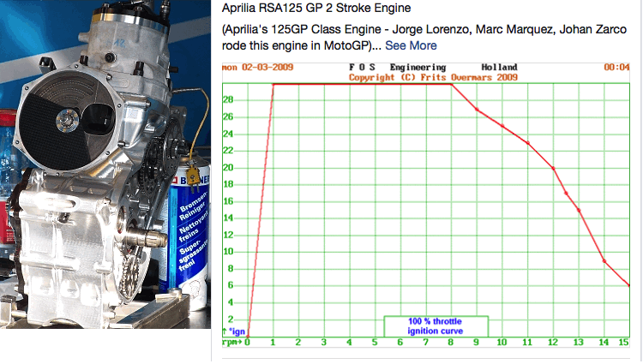Click the curve data point at 14 rpm
The width and height of the screenshot is (643, 364).
pos(604,261)
